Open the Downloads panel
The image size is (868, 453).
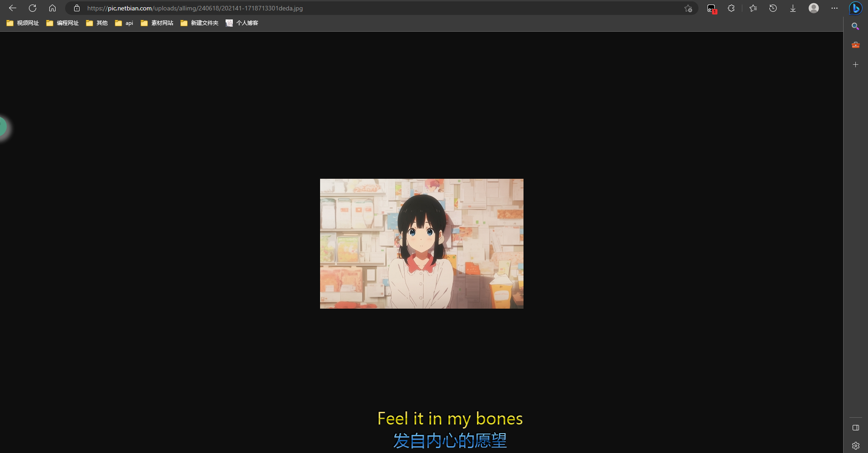click(x=793, y=8)
